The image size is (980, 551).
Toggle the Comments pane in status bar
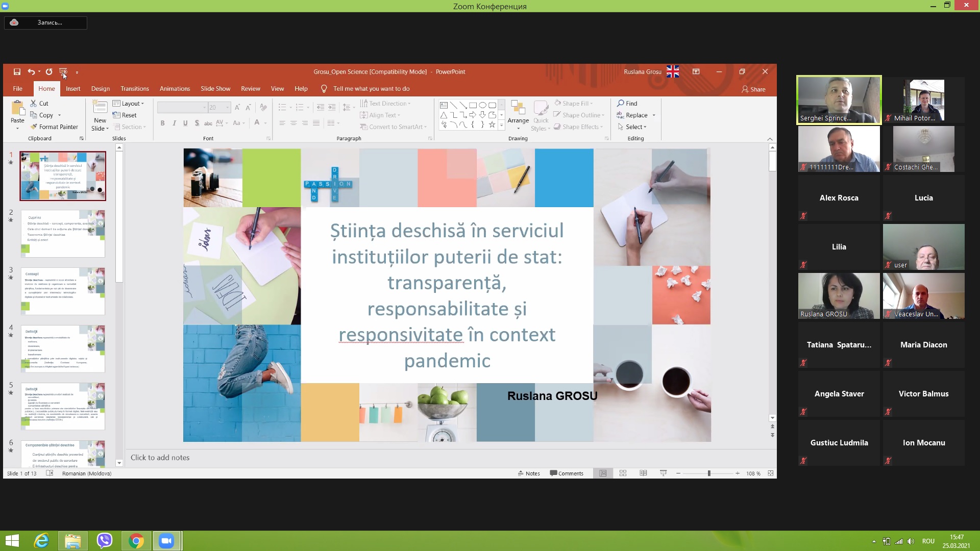[x=567, y=473]
